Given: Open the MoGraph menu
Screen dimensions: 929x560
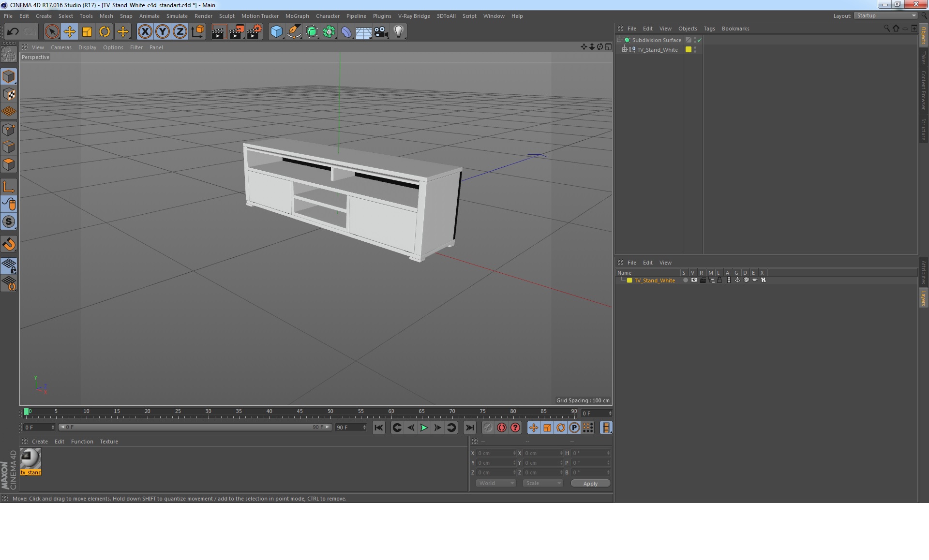Looking at the screenshot, I should (x=297, y=16).
